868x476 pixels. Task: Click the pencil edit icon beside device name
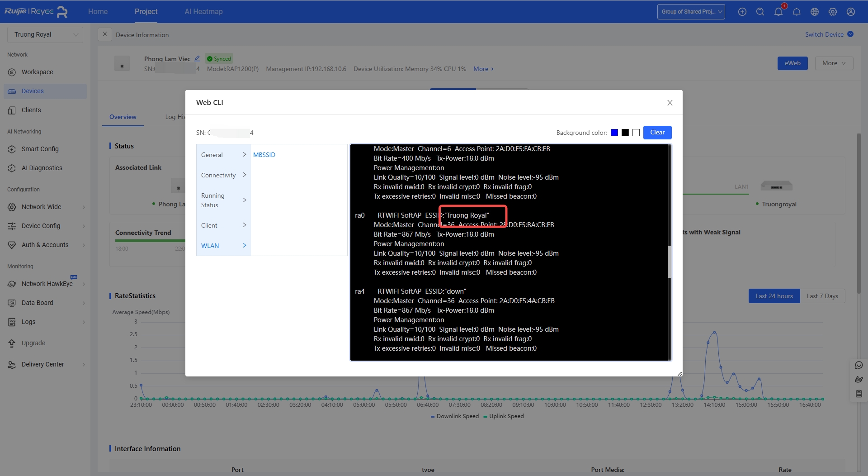click(x=197, y=58)
